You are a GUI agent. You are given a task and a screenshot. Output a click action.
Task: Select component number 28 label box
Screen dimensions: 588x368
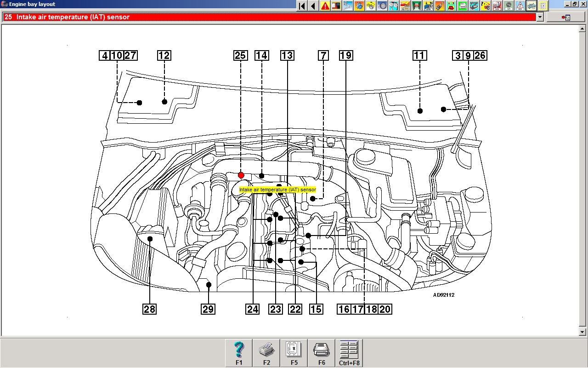coord(149,309)
